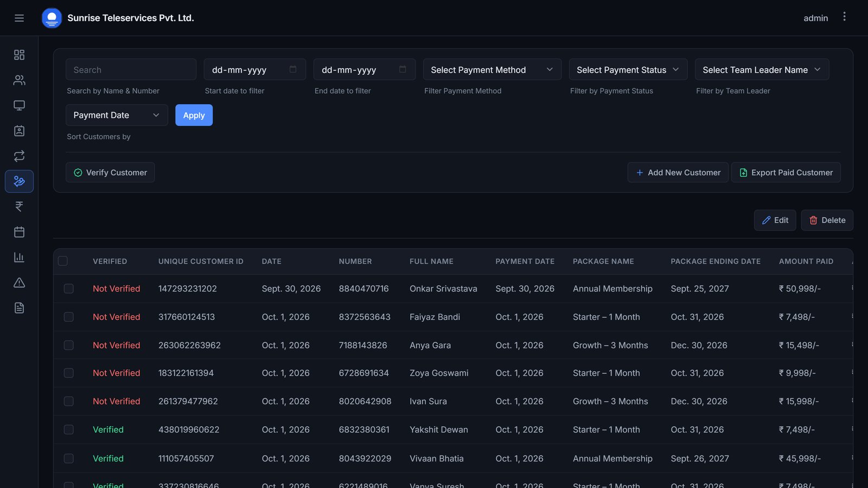Click the end date filter field
The height and width of the screenshot is (488, 868).
[x=365, y=69]
